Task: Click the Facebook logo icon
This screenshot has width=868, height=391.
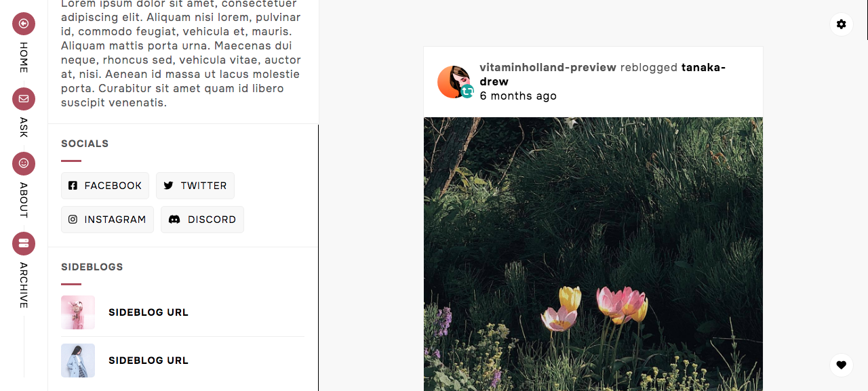Action: coord(73,186)
